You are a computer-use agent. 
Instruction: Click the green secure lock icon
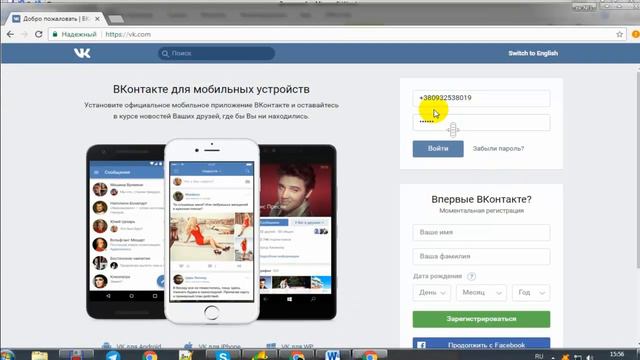pyautogui.click(x=55, y=34)
